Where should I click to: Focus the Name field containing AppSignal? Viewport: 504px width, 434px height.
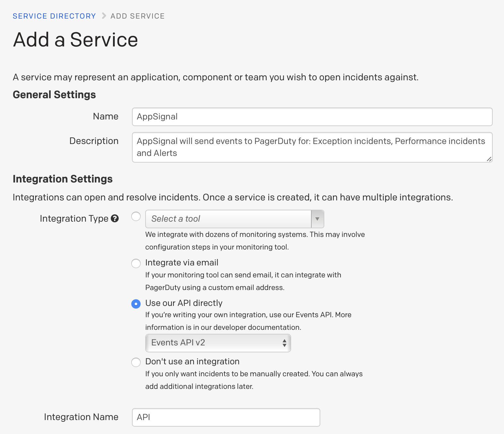tap(312, 117)
